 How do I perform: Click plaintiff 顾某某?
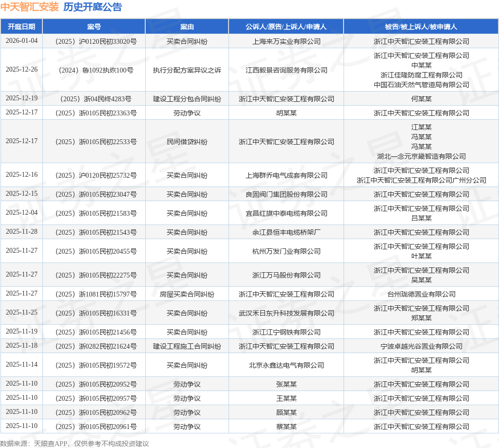click(x=287, y=412)
